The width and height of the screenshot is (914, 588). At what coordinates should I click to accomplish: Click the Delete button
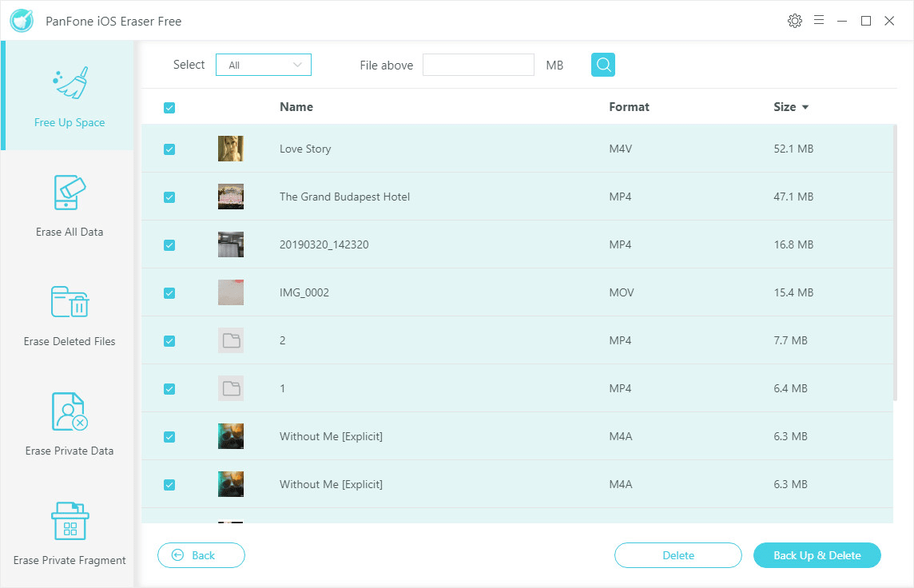[678, 555]
